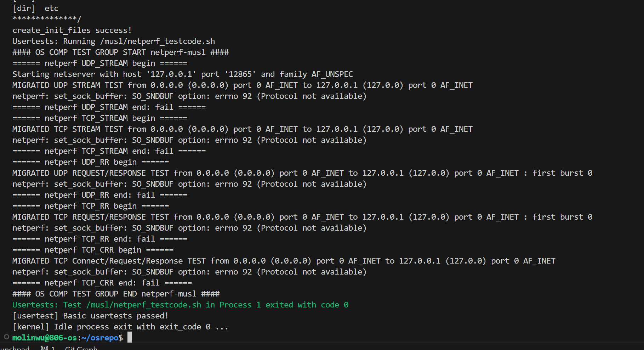The height and width of the screenshot is (350, 644).
Task: Click the Launchpad status bar item
Action: pyautogui.click(x=14, y=348)
